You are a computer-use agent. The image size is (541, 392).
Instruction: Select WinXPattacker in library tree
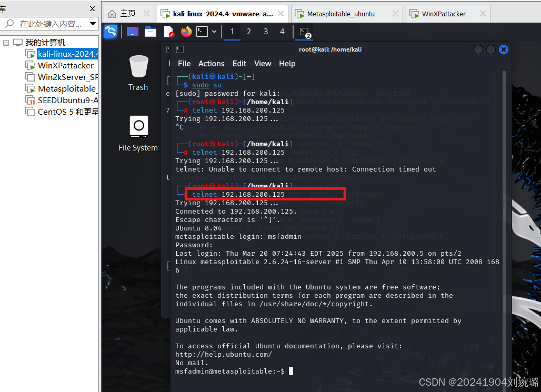tap(66, 66)
